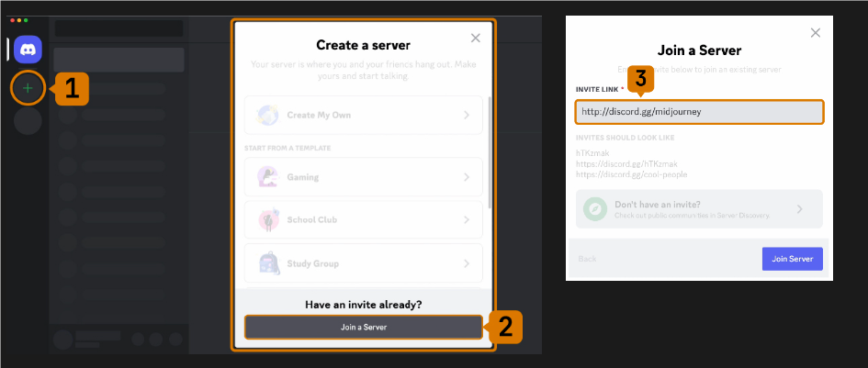Open the Create My Own globe icon
Screen dimensions: 868x368
point(268,115)
